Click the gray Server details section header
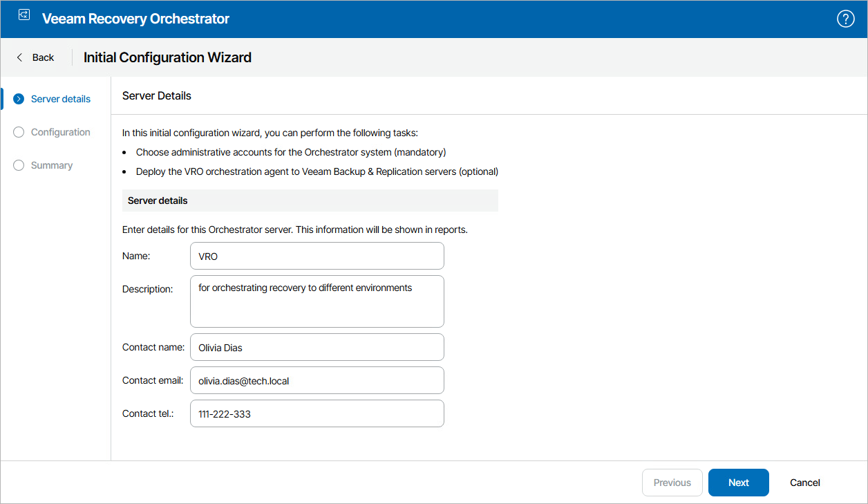Screen dimensions: 868x504 [310, 200]
